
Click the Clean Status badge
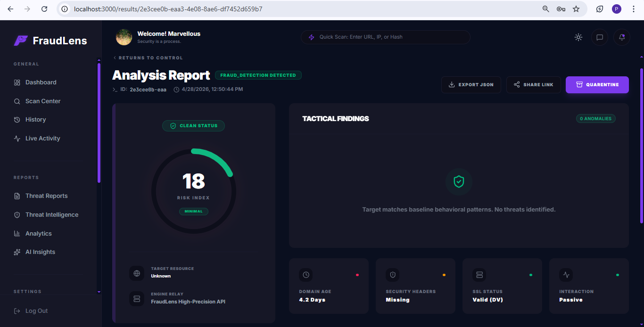pos(194,126)
